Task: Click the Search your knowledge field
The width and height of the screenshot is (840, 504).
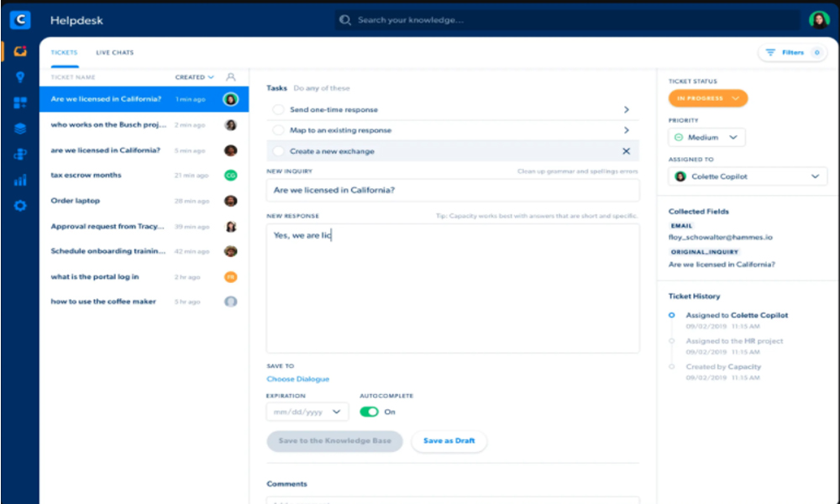Action: coord(568,20)
